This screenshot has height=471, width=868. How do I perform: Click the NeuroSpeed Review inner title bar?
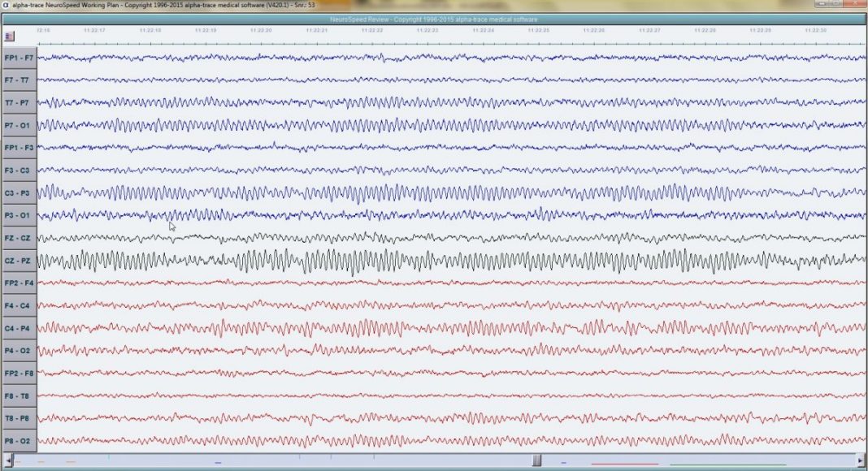(x=434, y=19)
